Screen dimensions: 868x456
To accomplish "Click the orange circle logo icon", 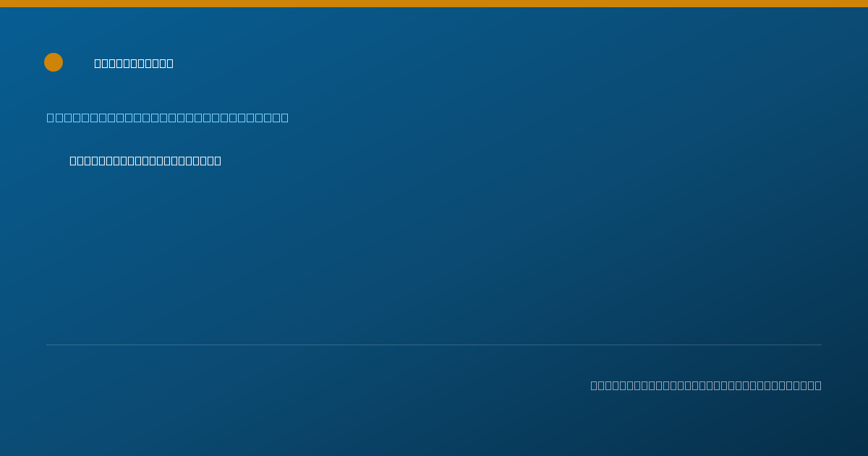I will [54, 62].
